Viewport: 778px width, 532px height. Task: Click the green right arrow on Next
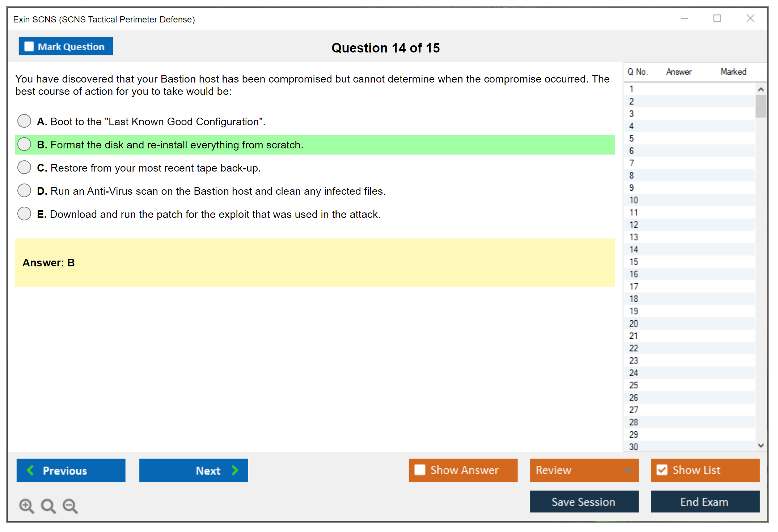(x=235, y=470)
